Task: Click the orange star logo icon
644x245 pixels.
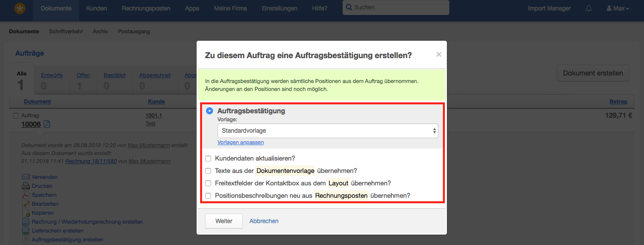Action: (20, 8)
